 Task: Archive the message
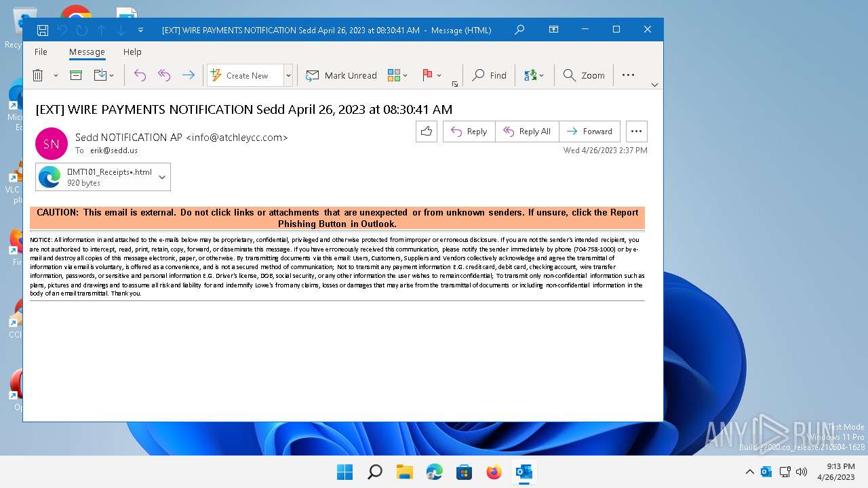tap(76, 75)
